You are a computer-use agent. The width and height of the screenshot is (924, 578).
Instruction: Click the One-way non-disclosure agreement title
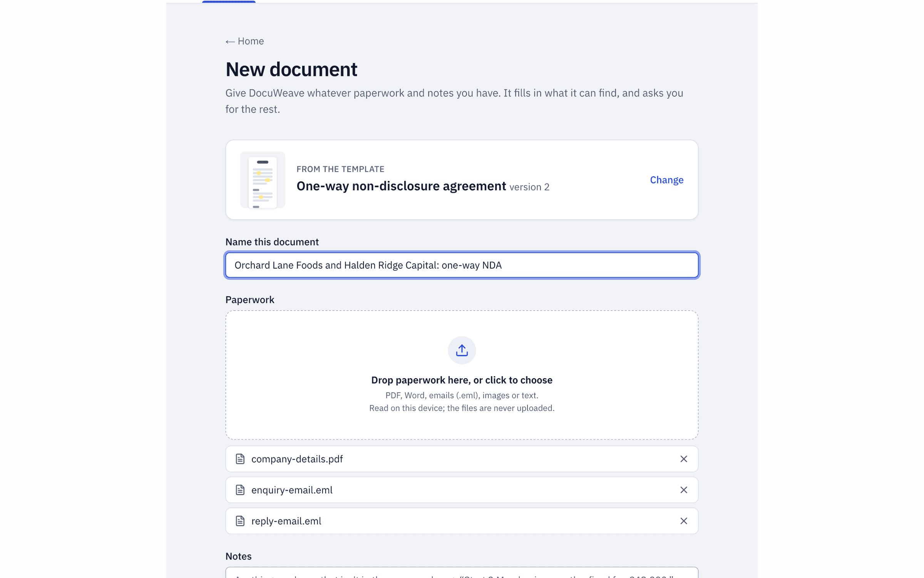click(401, 186)
